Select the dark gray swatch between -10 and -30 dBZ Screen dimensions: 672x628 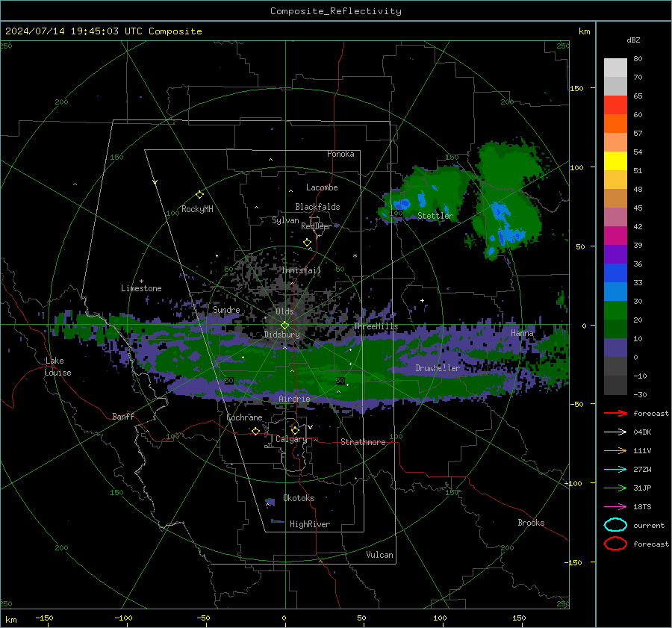coord(615,385)
